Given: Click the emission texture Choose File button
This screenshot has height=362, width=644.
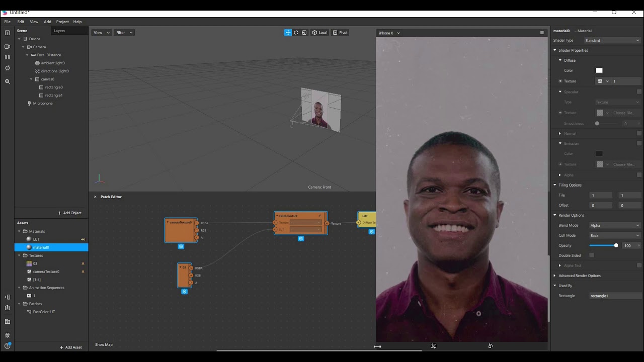Looking at the screenshot, I should [627, 164].
